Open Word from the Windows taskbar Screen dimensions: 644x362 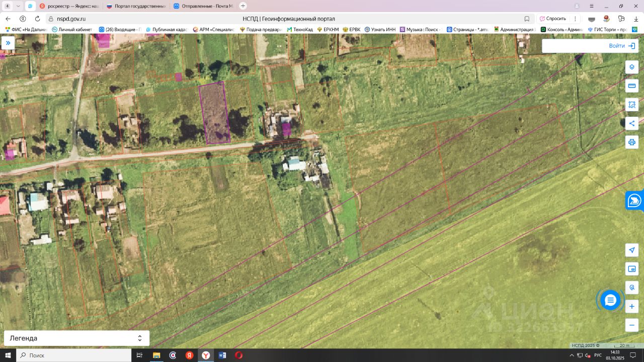pos(222,355)
